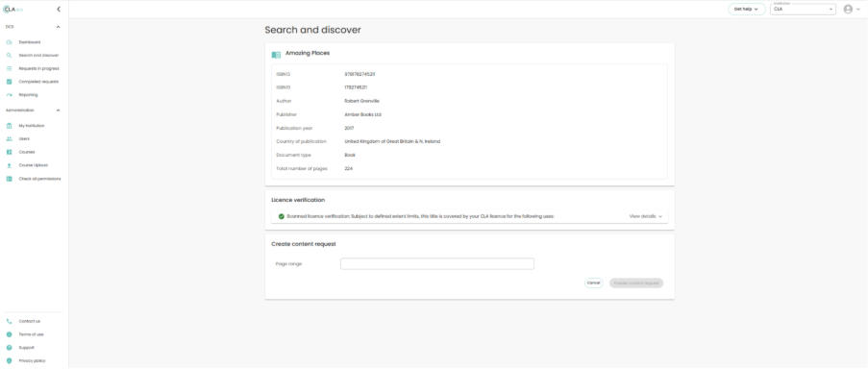Open Search and discover page

(x=38, y=56)
